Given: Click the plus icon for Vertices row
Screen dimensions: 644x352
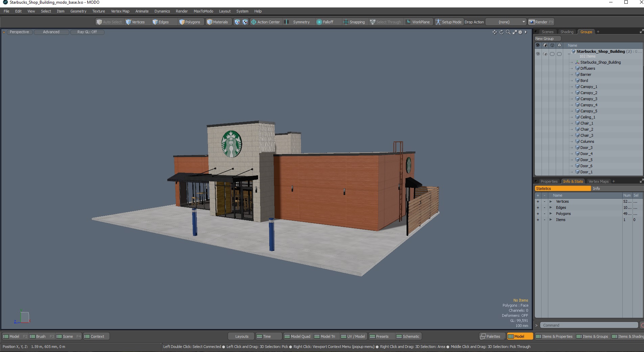Looking at the screenshot, I should pyautogui.click(x=538, y=201).
